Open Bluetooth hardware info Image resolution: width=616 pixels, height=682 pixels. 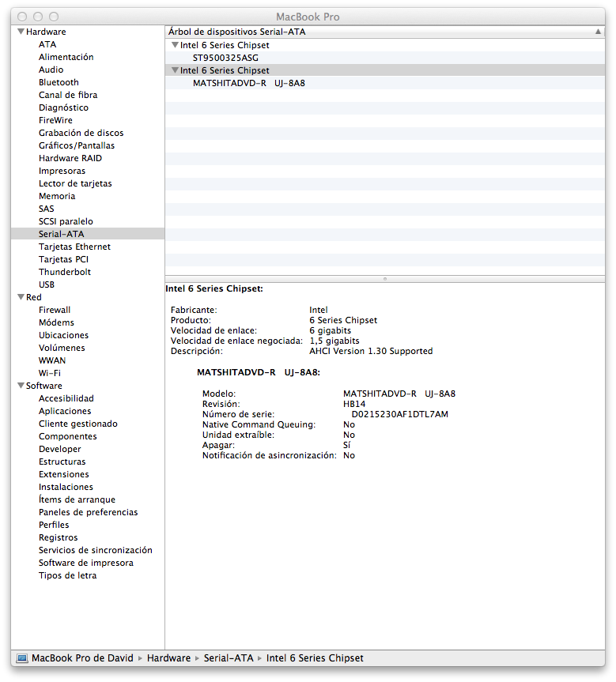[59, 82]
